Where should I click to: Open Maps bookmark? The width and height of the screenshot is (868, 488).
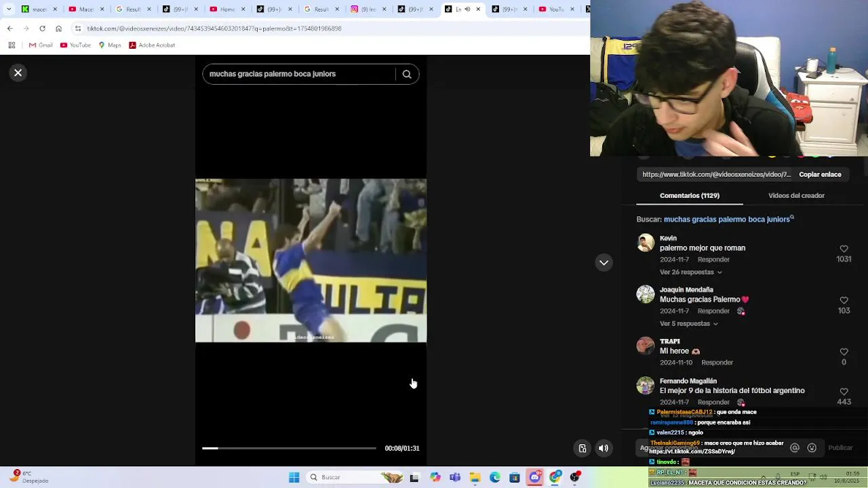110,45
